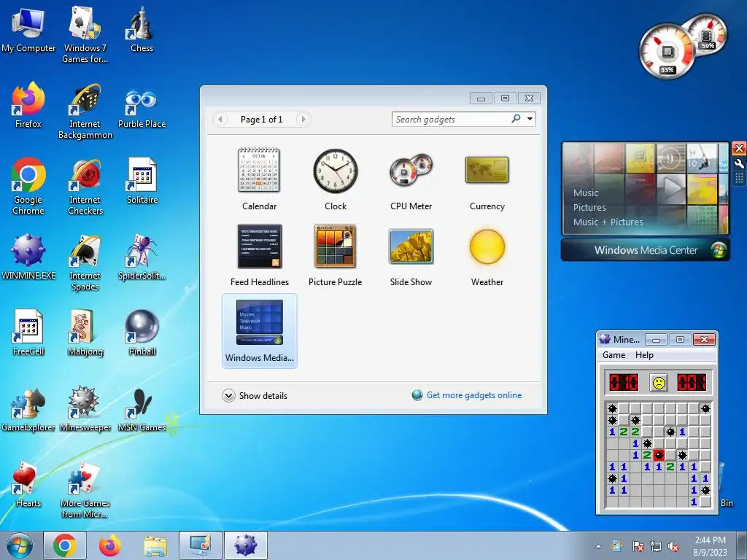The image size is (747, 560).
Task: Open the MSN Games desktop shortcut
Action: 142,408
